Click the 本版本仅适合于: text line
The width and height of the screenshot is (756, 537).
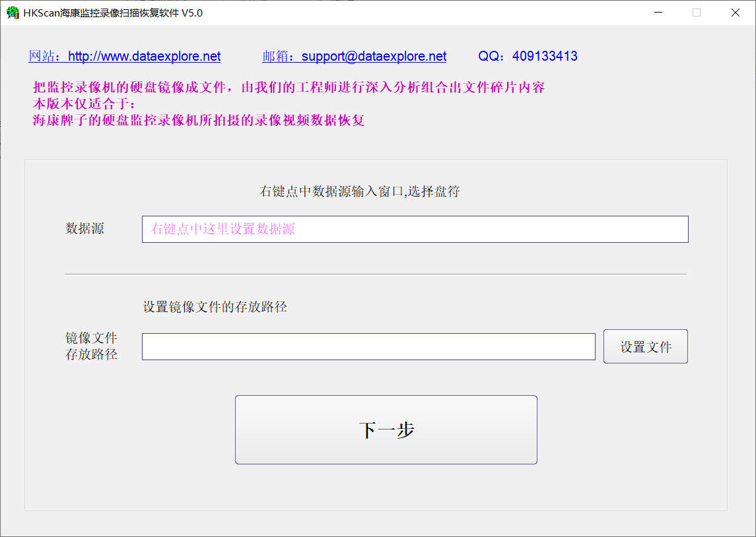pyautogui.click(x=85, y=104)
